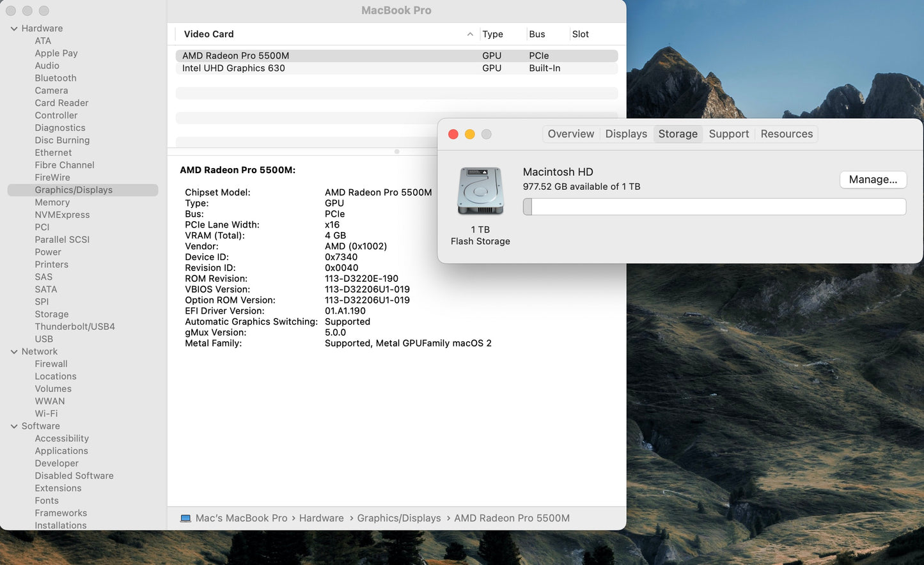Select the Intel UHD Graphics 630 row
The width and height of the screenshot is (924, 565).
(396, 68)
